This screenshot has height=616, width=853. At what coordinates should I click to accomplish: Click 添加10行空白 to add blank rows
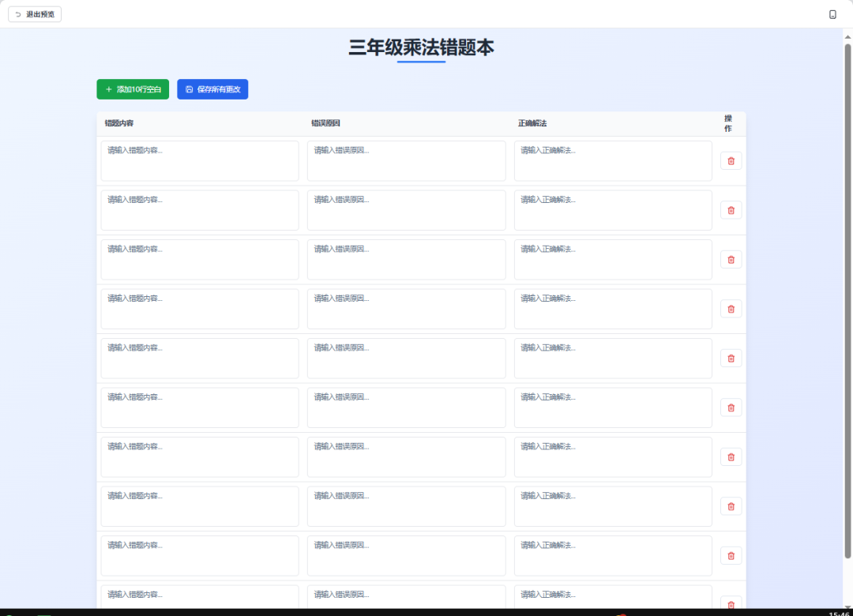click(131, 89)
